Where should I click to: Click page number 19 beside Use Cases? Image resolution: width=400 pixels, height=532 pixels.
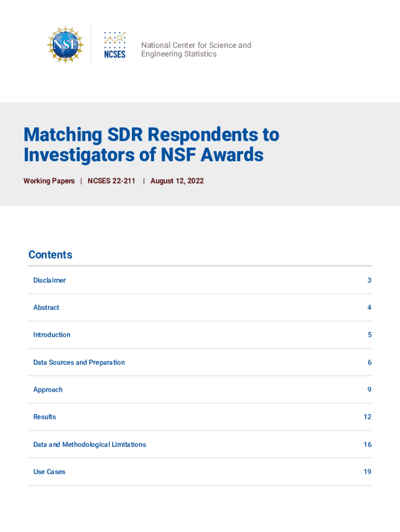pyautogui.click(x=367, y=472)
